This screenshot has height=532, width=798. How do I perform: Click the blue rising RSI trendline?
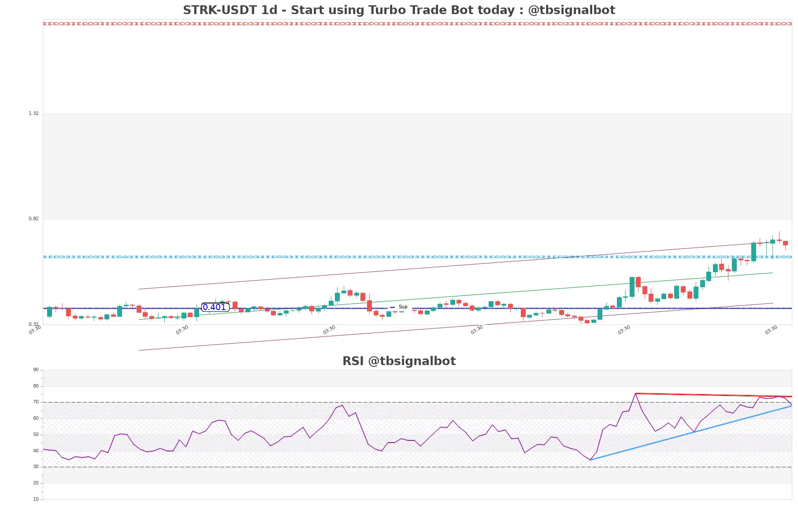coord(691,433)
